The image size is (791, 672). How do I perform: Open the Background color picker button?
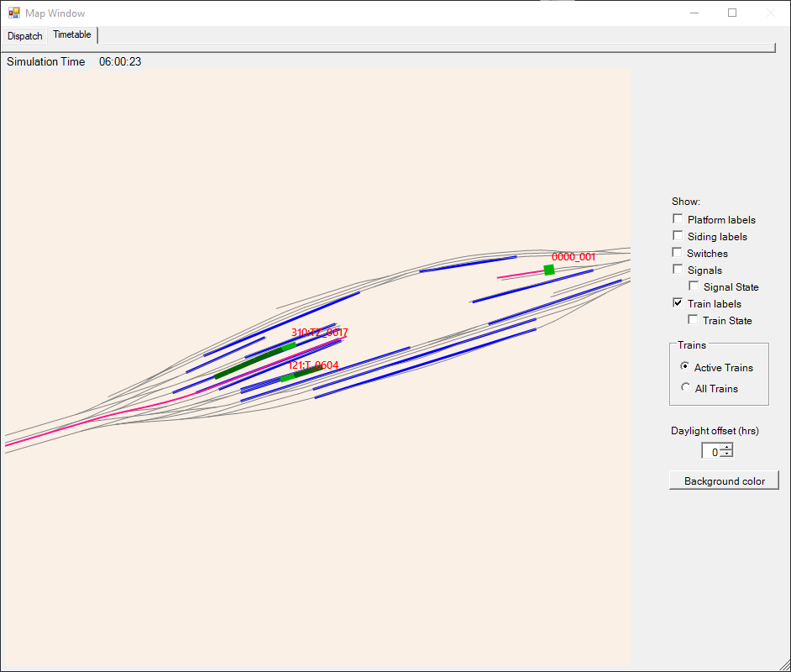tap(724, 480)
